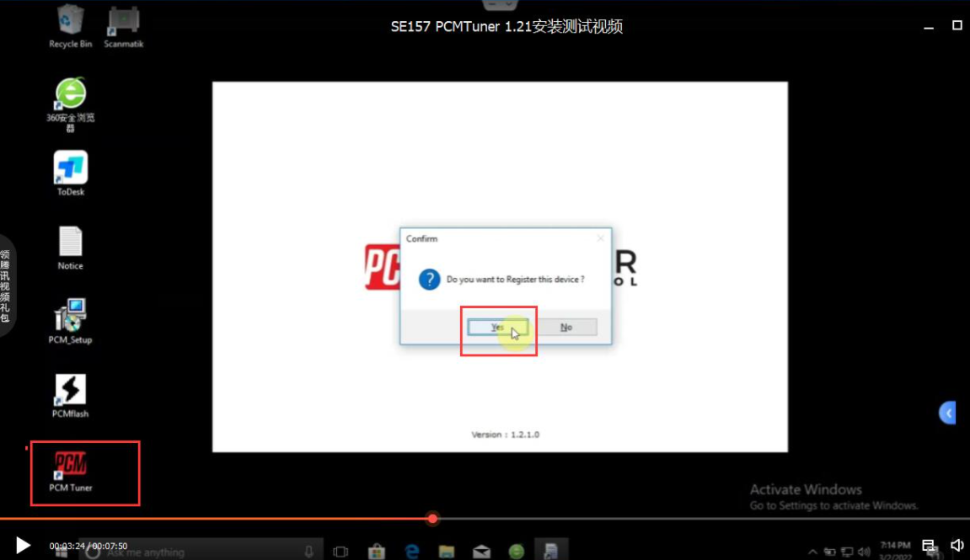Select the PCM_Setup installer icon
The height and width of the screenshot is (560, 970).
(x=70, y=322)
